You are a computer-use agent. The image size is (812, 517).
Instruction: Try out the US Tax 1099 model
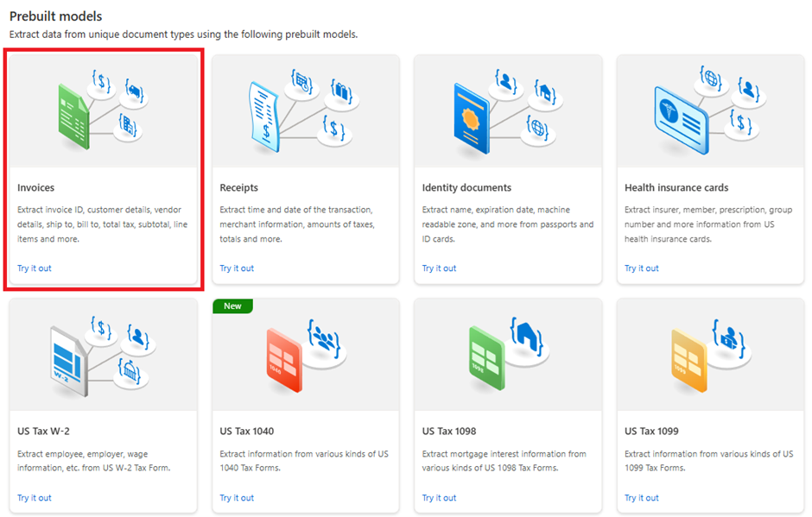[x=642, y=498]
